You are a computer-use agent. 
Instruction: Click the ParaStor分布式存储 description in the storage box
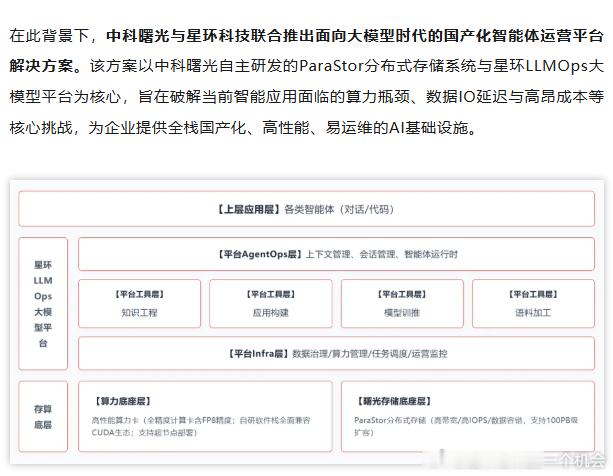pos(466,426)
